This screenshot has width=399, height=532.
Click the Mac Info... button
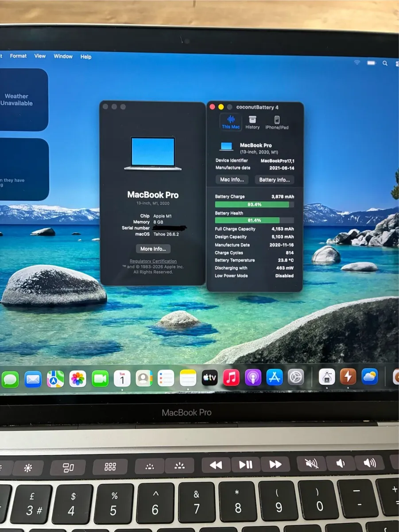[x=232, y=180]
